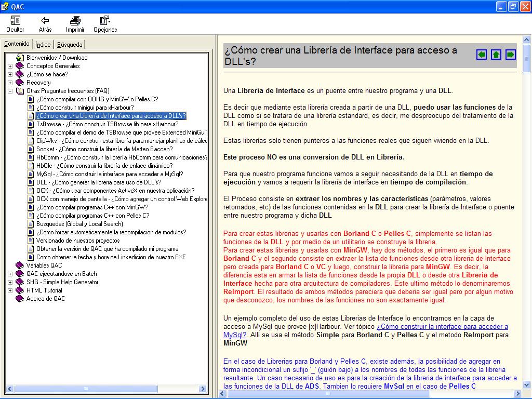Click the page icon beside Socket topic

point(31,149)
